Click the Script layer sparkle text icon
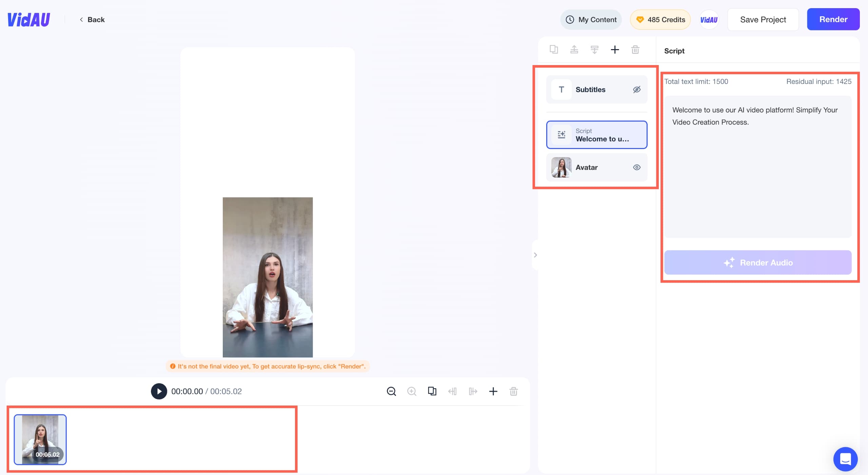 [561, 135]
